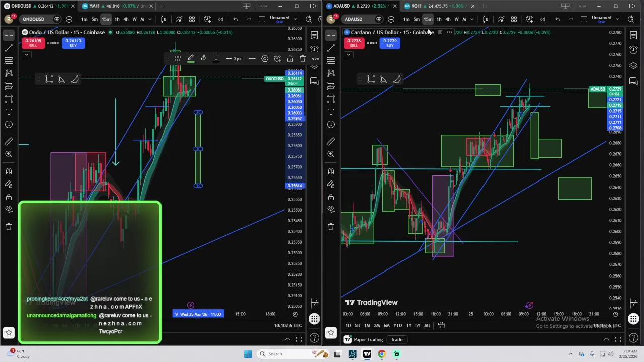Select the 5m timeframe in ADAUSD toolbar
644x362 pixels.
click(416, 19)
